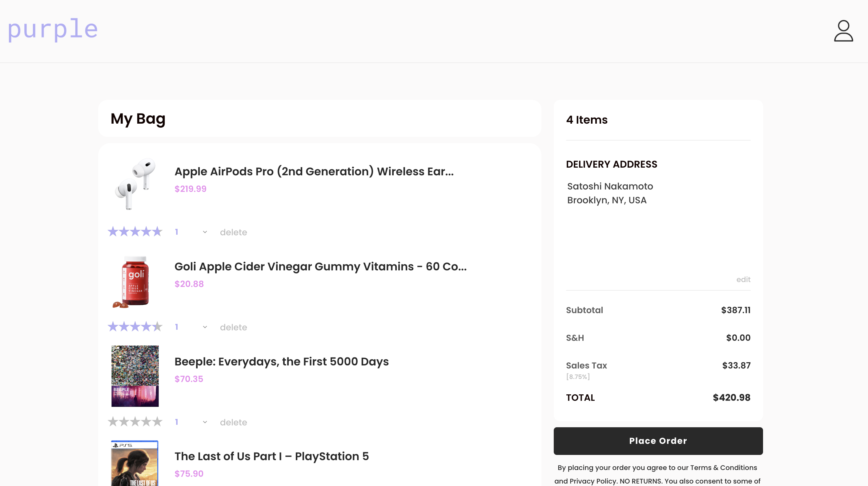Open Goli Apple Cider Vinegar product title

pos(320,266)
